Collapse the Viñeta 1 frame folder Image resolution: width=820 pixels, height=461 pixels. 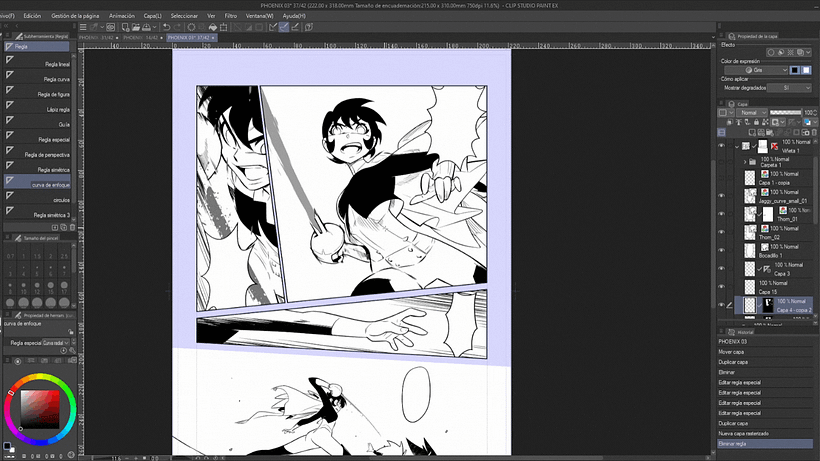click(737, 146)
